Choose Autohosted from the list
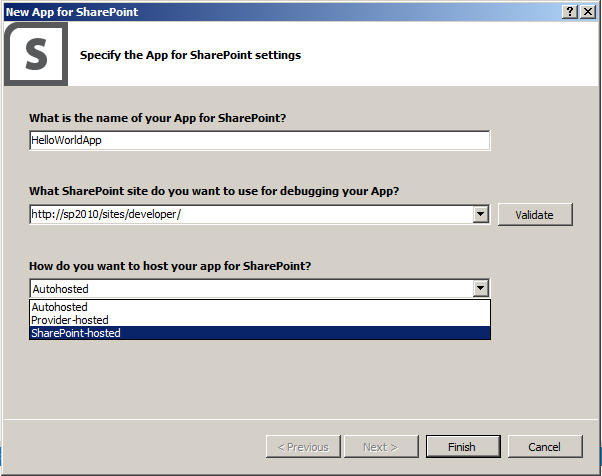Screen dimensions: 602x476 (260, 307)
